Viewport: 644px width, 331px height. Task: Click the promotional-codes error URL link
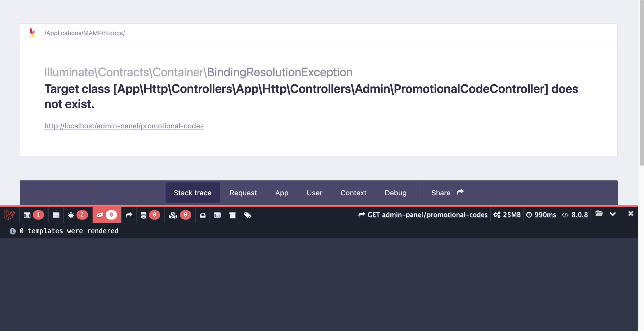point(124,125)
